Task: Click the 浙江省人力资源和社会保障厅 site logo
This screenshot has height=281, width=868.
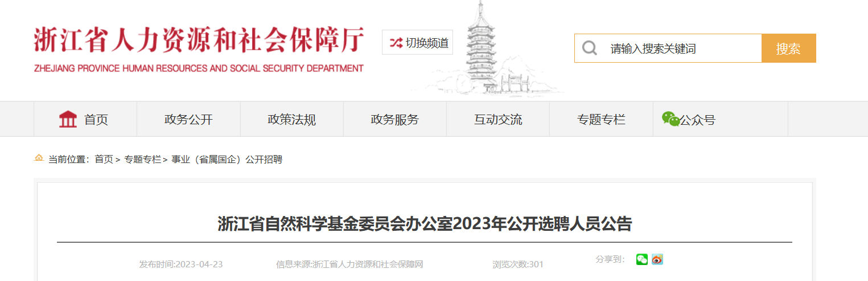Action: (x=199, y=49)
